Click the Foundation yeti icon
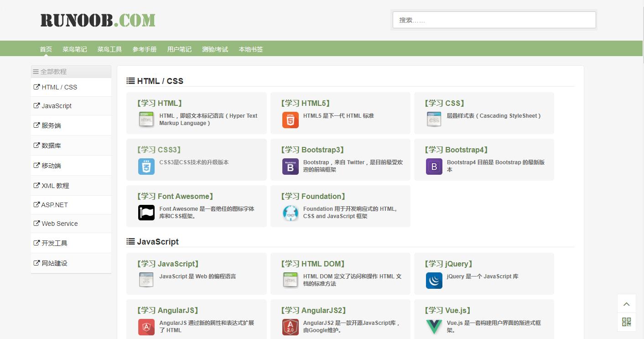 (291, 213)
